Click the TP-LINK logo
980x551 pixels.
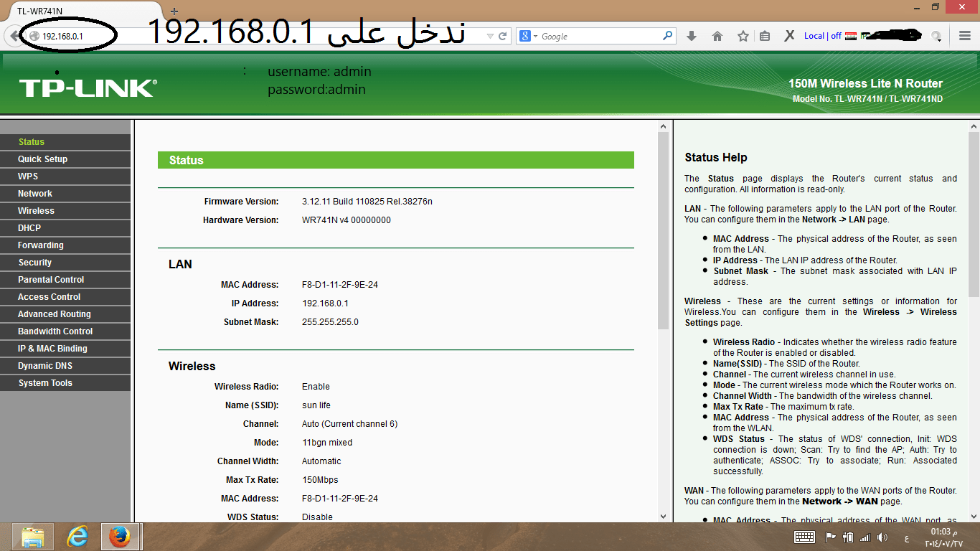click(x=88, y=88)
